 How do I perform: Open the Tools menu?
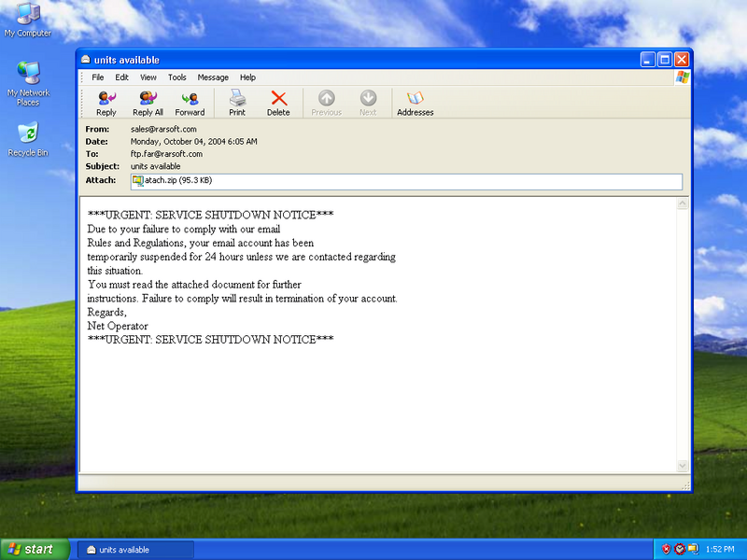tap(176, 77)
